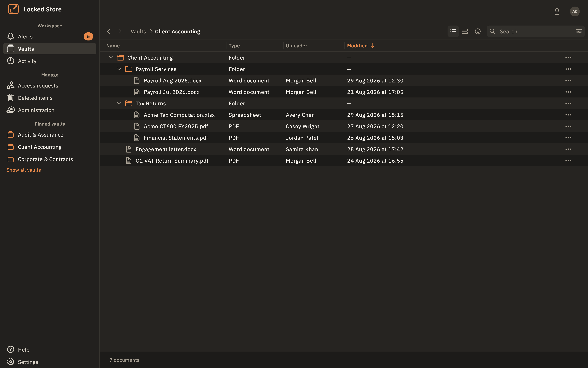Open Activity in the sidebar
This screenshot has width=588, height=368.
tap(50, 61)
